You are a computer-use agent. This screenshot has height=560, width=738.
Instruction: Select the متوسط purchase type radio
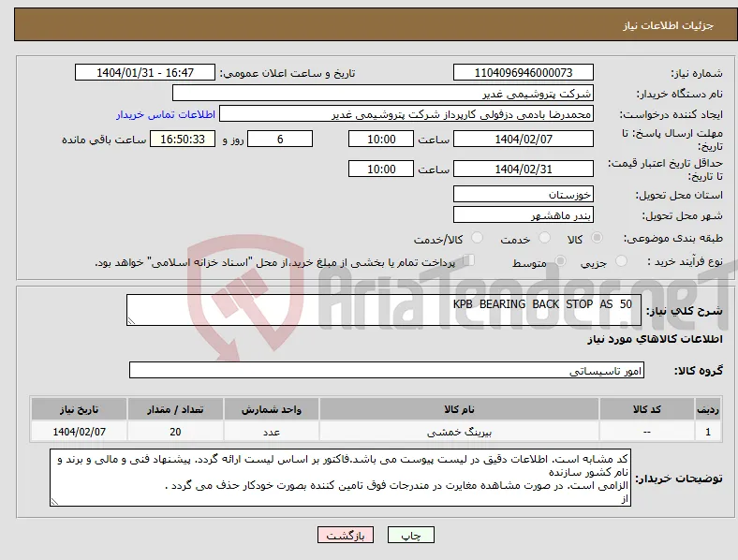click(x=560, y=261)
